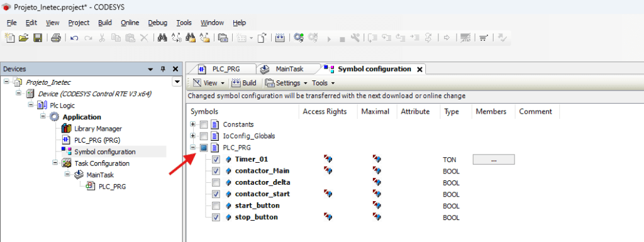Image resolution: width=644 pixels, height=242 pixels.
Task: Save the project with the floppy icon
Action: coord(38,38)
